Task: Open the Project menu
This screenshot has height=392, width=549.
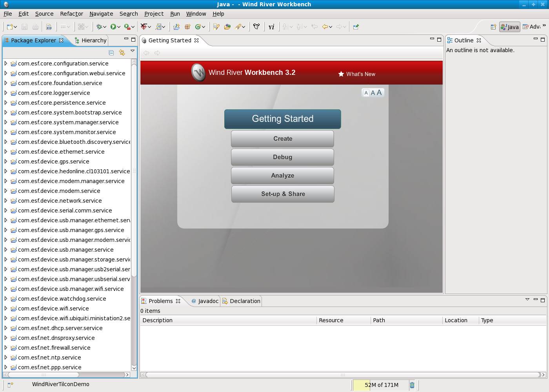Action: [154, 14]
